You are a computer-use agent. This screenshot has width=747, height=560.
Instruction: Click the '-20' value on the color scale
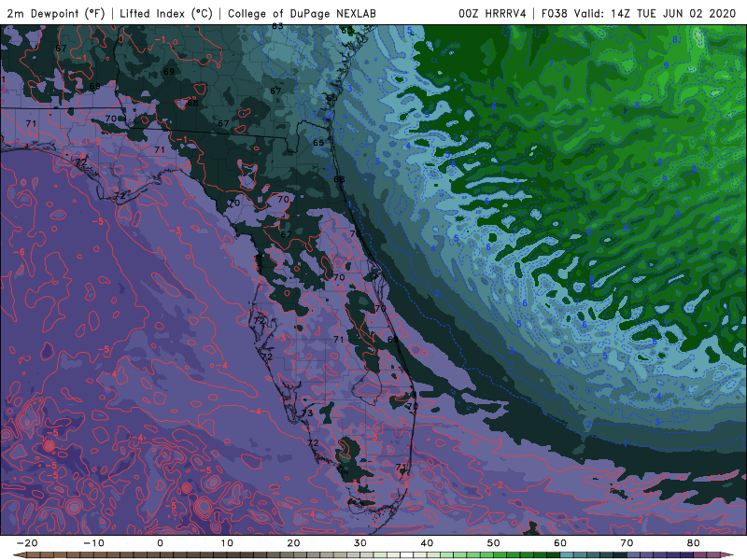point(27,543)
